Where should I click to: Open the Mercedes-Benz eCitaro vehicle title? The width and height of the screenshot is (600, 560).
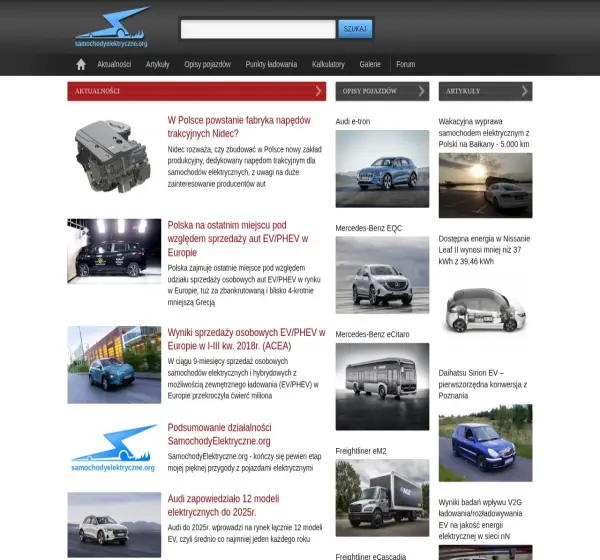pyautogui.click(x=372, y=334)
